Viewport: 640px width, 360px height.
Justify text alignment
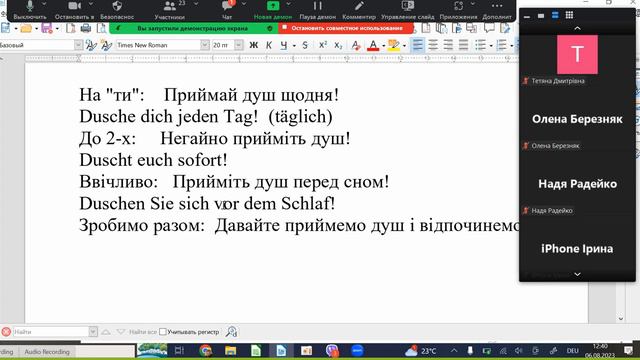tap(463, 45)
